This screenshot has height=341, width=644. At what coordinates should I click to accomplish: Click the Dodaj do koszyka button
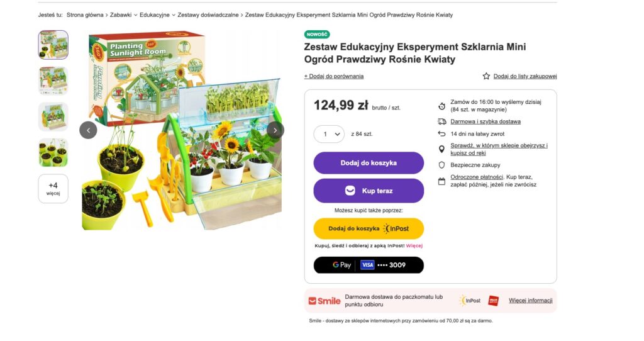(369, 163)
